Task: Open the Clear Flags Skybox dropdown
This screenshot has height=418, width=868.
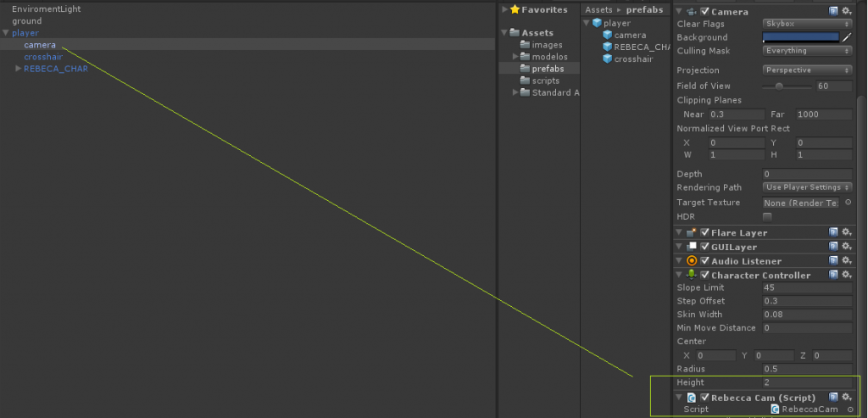Action: click(807, 24)
